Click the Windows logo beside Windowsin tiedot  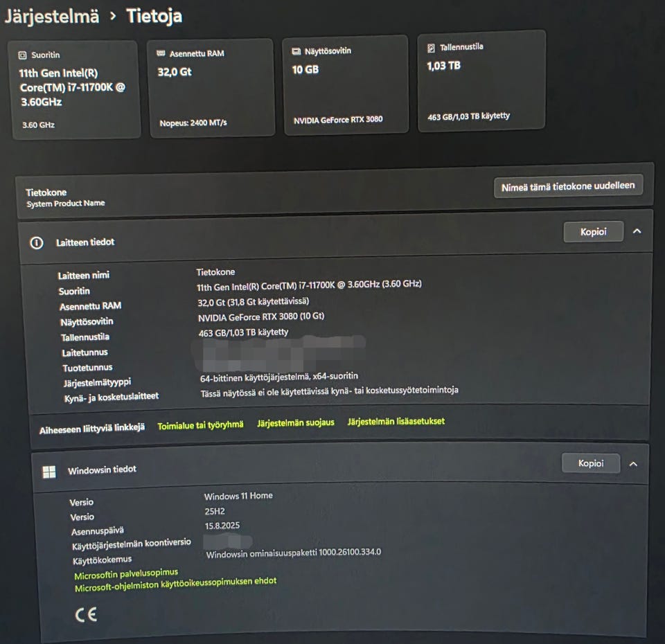(49, 472)
